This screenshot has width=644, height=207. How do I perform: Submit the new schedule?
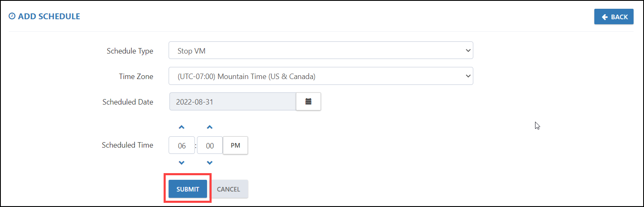pyautogui.click(x=188, y=189)
